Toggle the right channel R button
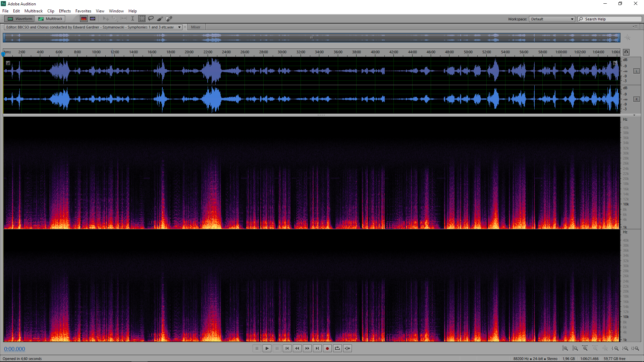The image size is (644, 362). coord(636,99)
